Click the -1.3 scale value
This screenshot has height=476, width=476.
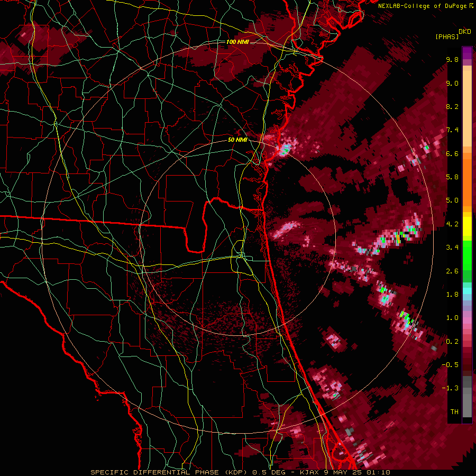click(x=450, y=388)
